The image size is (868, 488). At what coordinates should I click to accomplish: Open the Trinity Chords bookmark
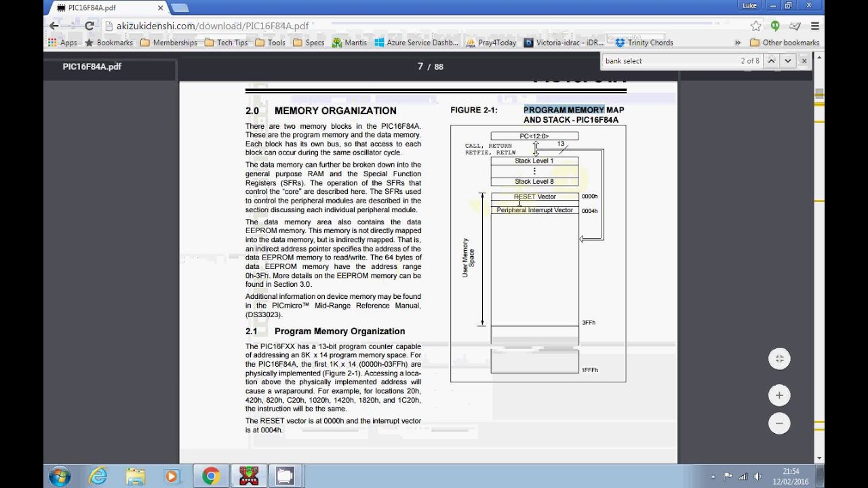tap(644, 42)
